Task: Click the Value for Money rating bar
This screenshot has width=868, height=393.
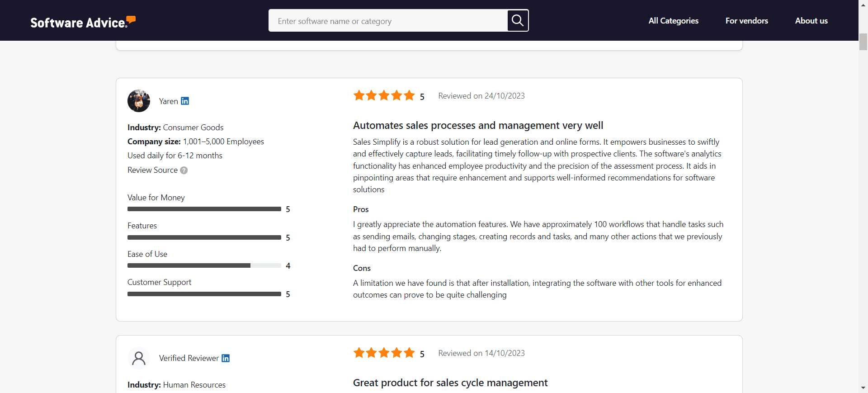Action: [x=204, y=209]
